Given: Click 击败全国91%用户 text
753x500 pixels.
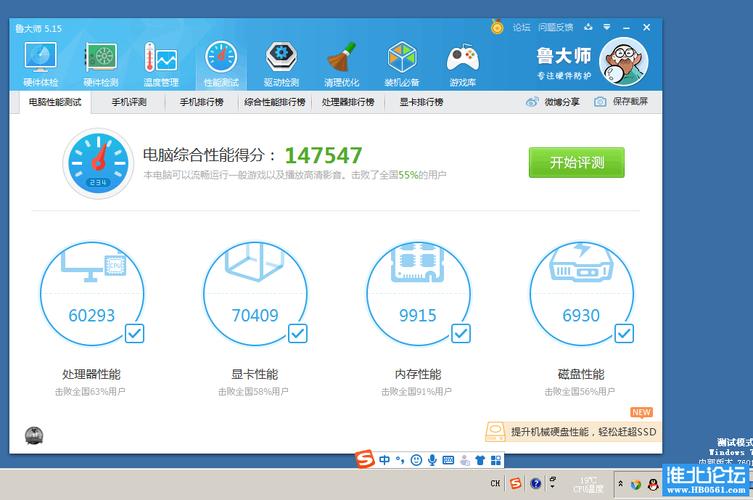Looking at the screenshot, I should click(x=416, y=392).
